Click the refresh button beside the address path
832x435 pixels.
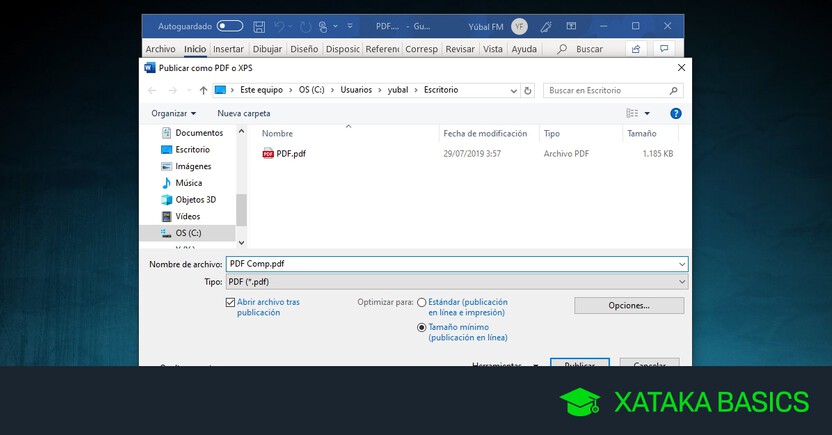click(527, 90)
